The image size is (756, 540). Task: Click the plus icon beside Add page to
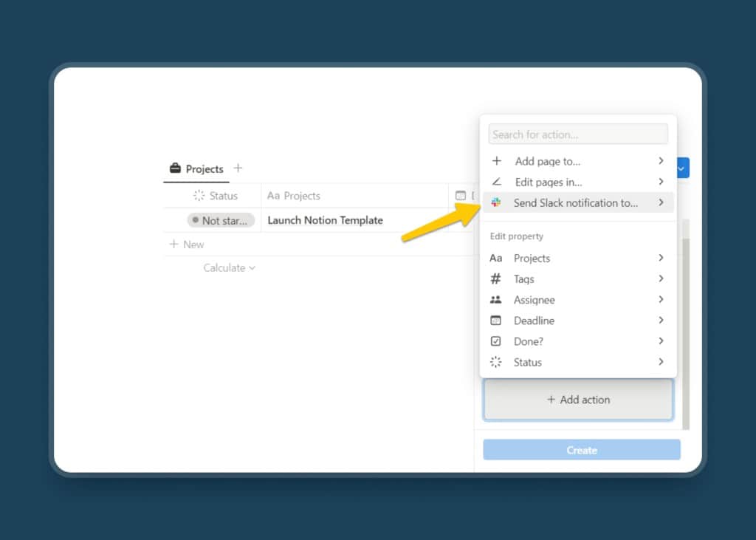pos(497,161)
